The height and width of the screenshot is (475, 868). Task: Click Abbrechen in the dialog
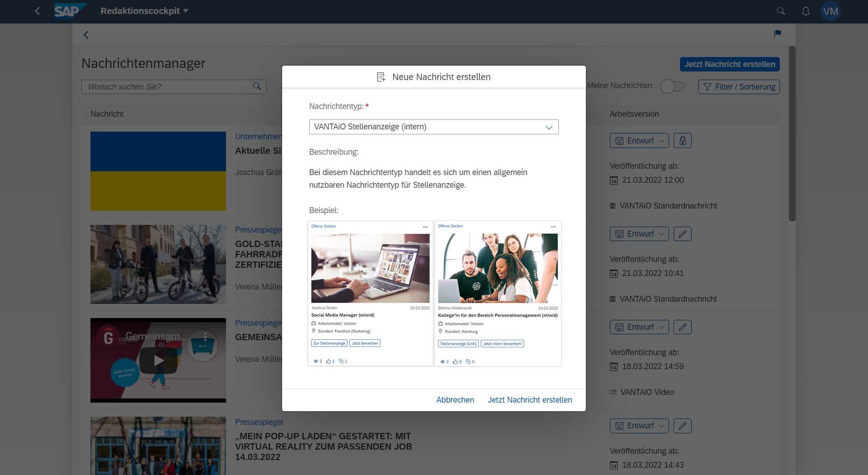coord(455,400)
